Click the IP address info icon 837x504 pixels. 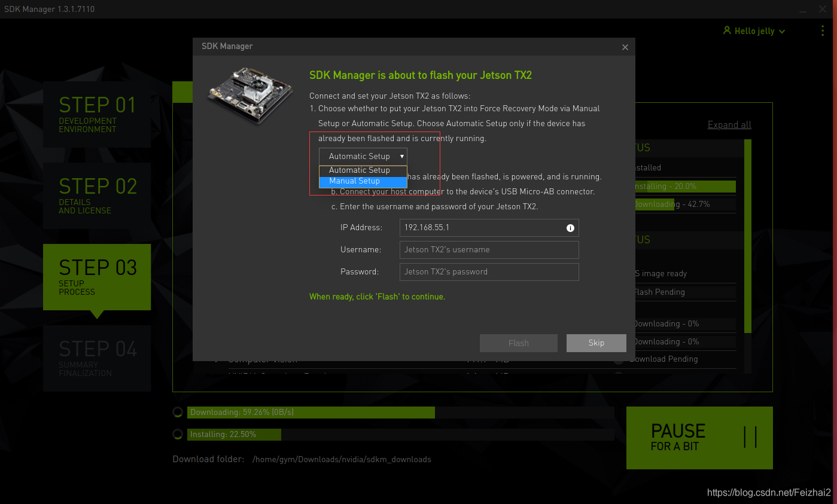point(570,228)
